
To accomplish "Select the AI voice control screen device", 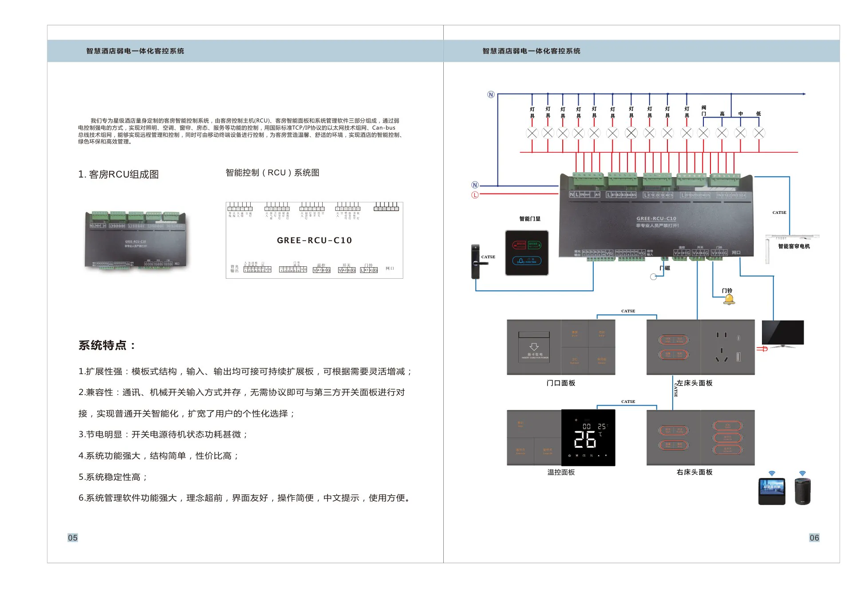I will pyautogui.click(x=772, y=491).
